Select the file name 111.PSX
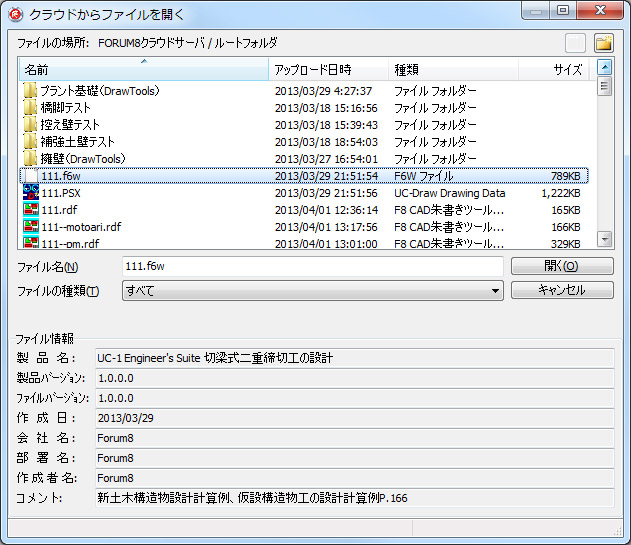The width and height of the screenshot is (631, 545). [61, 193]
